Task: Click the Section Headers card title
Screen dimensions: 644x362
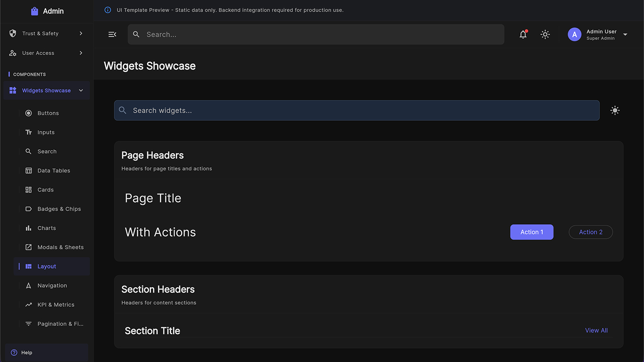Action: click(x=158, y=289)
